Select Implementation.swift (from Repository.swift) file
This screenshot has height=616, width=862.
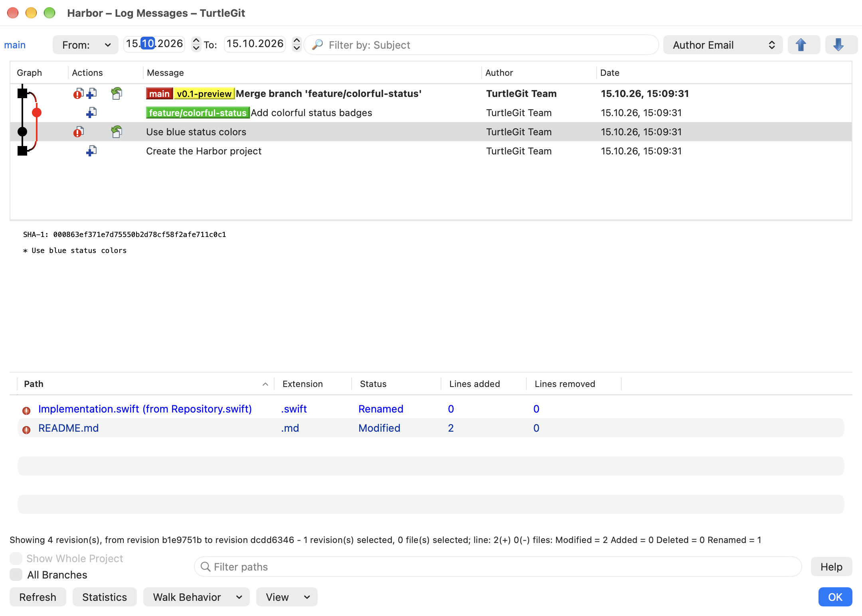(431, 409)
